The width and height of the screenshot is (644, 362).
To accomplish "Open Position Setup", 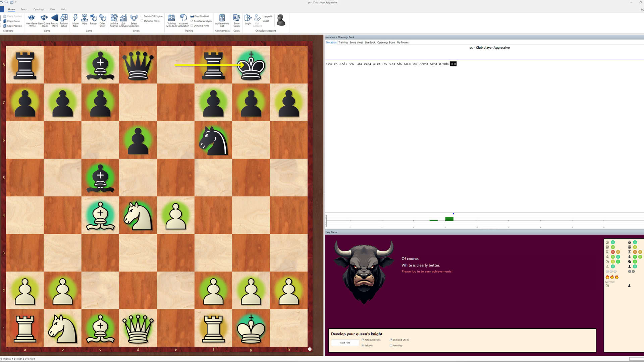I will click(x=64, y=20).
